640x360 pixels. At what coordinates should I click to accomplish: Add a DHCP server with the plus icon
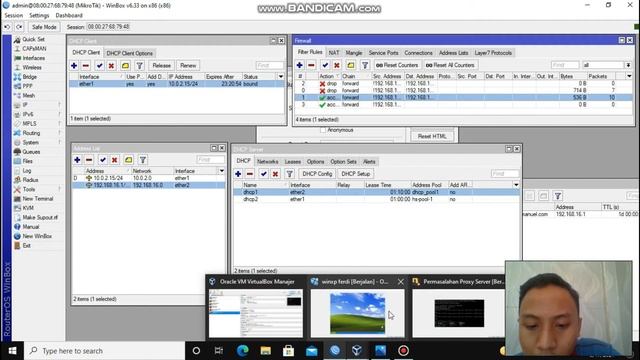(238, 174)
